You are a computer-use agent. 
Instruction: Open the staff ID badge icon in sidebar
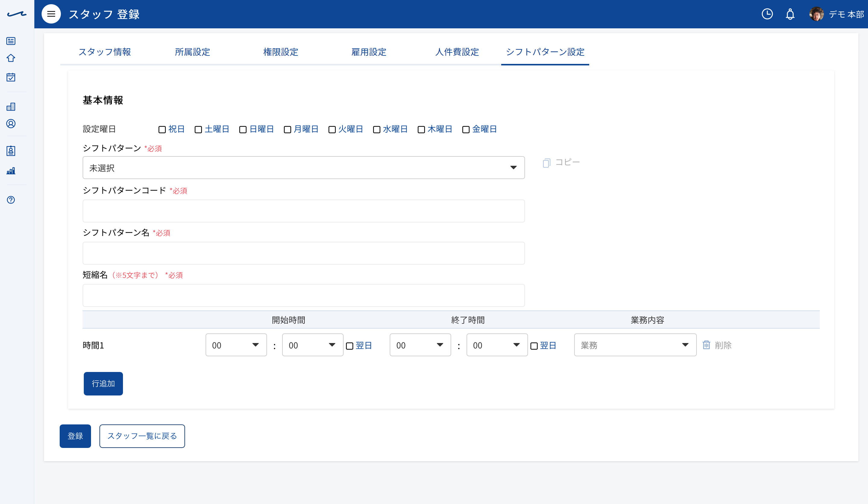click(x=11, y=151)
